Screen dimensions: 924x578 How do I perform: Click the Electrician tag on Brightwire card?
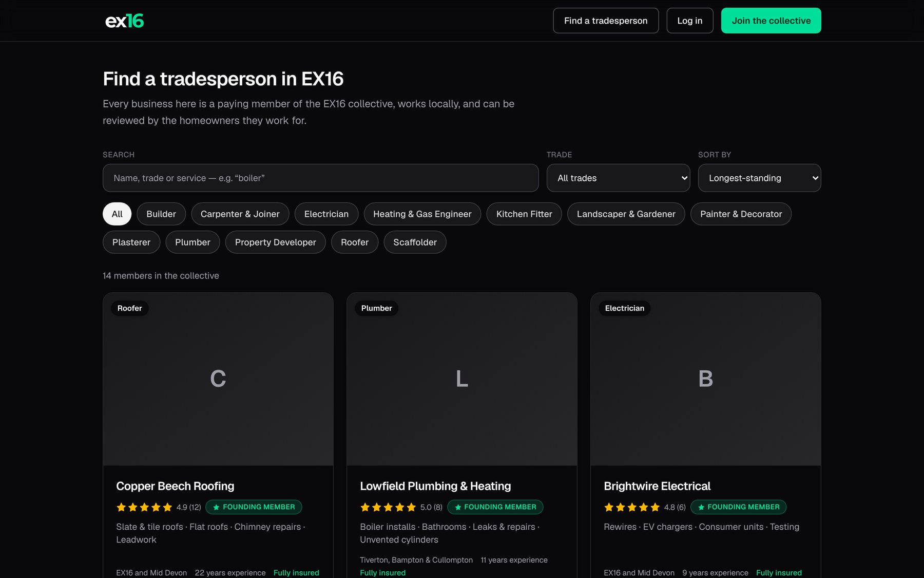point(624,308)
